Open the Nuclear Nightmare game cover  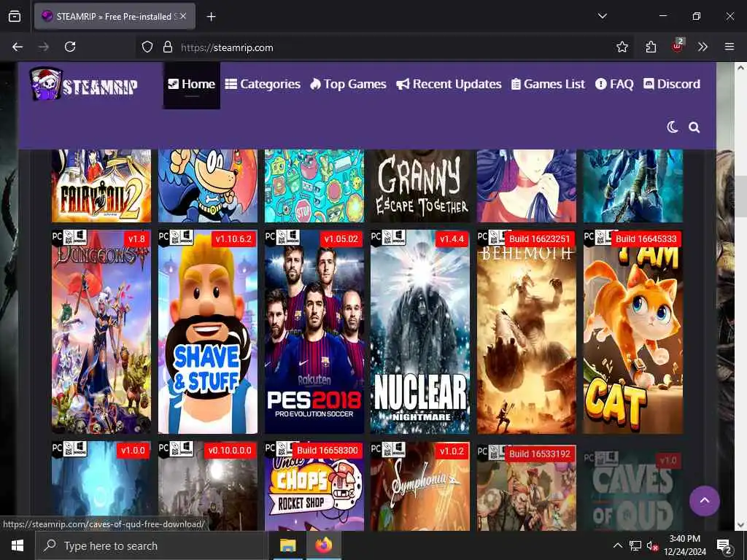[x=420, y=332]
